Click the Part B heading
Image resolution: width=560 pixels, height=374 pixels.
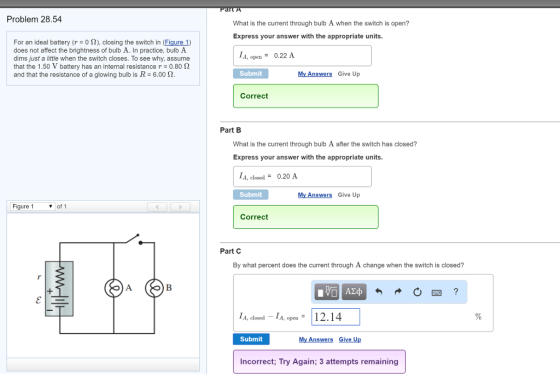[230, 130]
